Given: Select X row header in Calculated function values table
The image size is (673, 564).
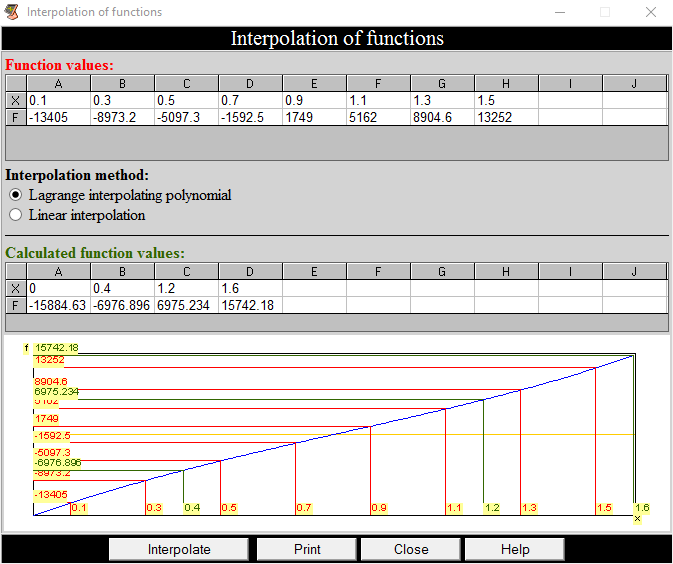Looking at the screenshot, I should tap(15, 288).
